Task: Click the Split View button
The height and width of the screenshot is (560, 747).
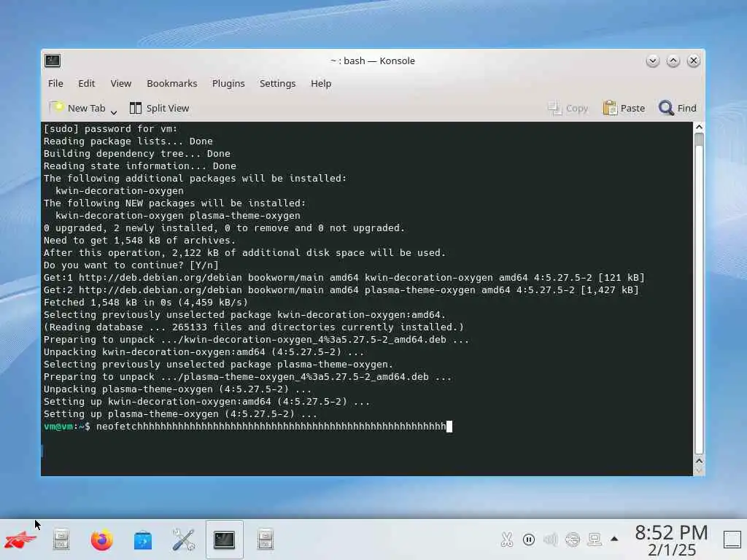Action: (159, 108)
